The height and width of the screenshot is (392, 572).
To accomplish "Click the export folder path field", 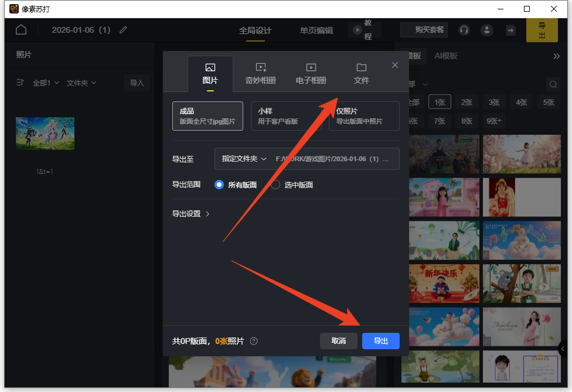I will 332,159.
